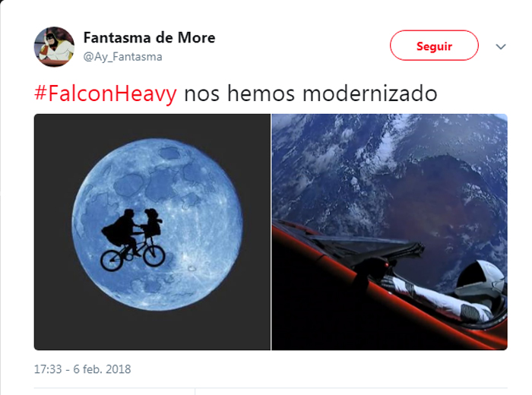Select the text "nos hemos modernizado"
This screenshot has height=395, width=532.
(x=311, y=93)
